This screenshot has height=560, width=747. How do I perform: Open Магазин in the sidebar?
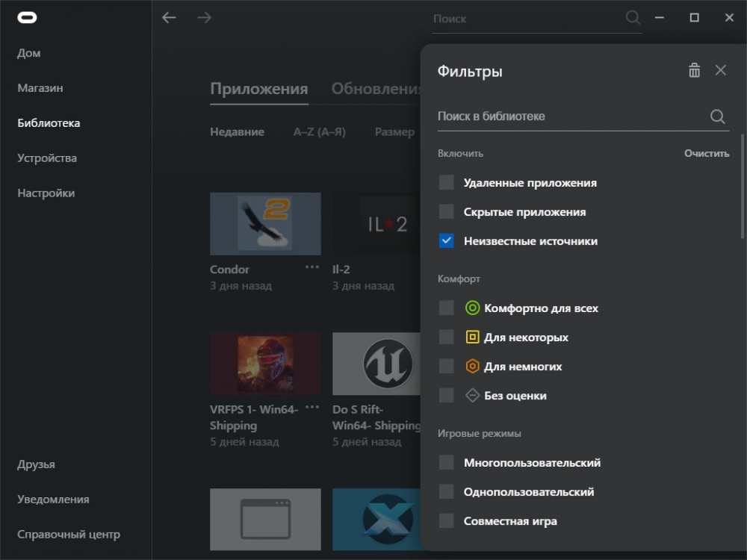tap(40, 88)
